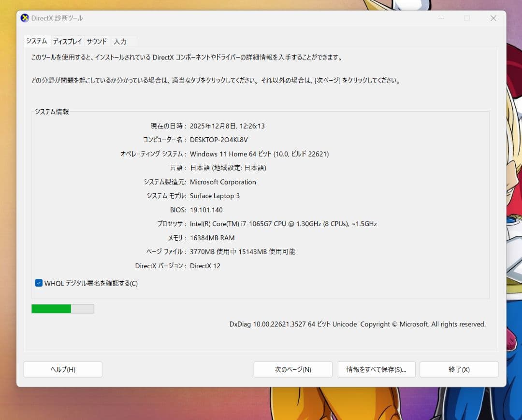This screenshot has height=420, width=522.
Task: Click the DirectX 12 version text
Action: click(x=205, y=266)
